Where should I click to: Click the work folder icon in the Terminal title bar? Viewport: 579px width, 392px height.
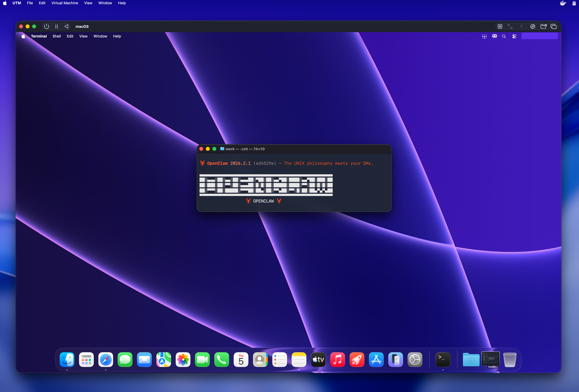tap(222, 149)
